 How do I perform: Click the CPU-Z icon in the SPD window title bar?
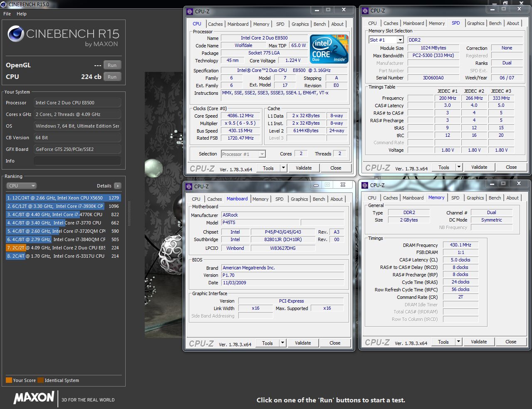coord(365,10)
